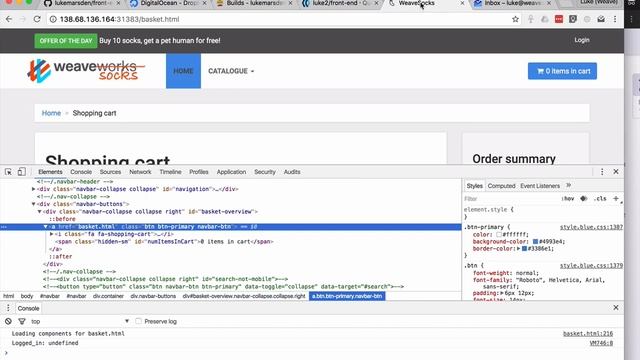This screenshot has height=360, width=640.
Task: Click the browser address bar URL
Action: click(119, 19)
